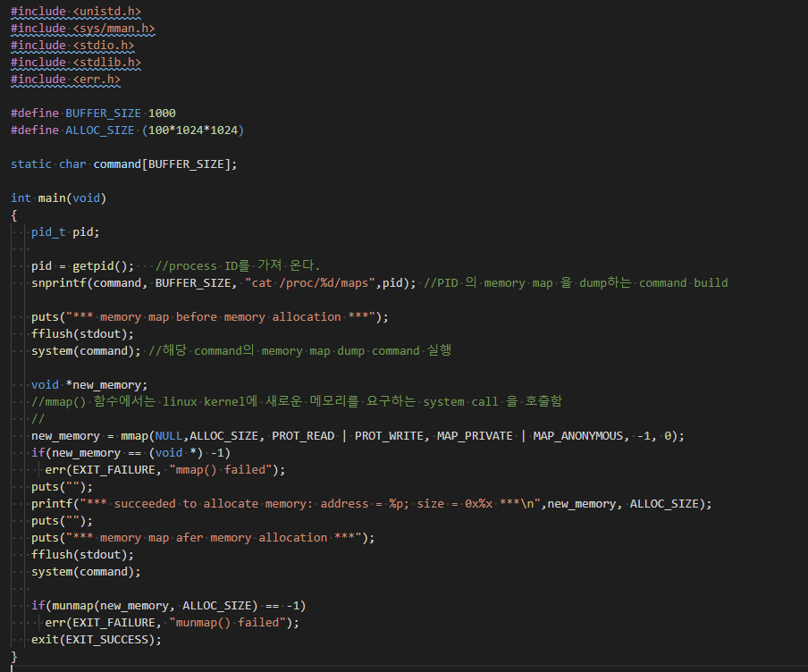Screen dimensions: 808x672
Task: Click the 'pid = getpid();' statement
Action: pyautogui.click(x=82, y=266)
